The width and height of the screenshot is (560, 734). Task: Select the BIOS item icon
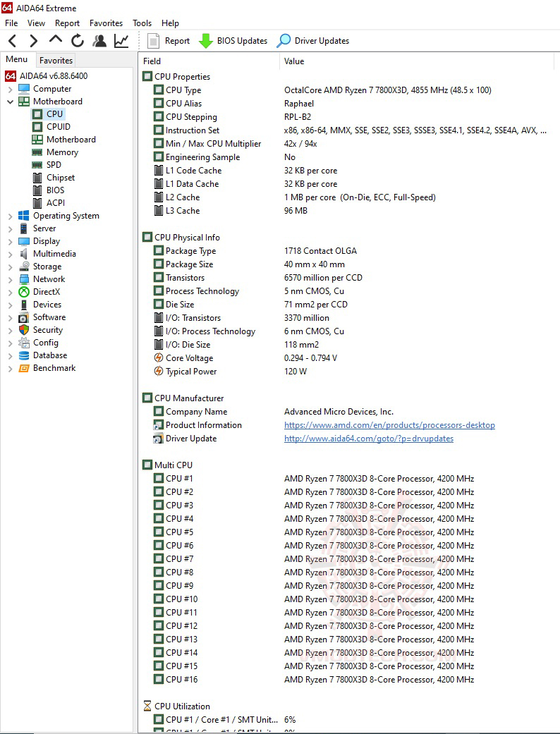pyautogui.click(x=37, y=190)
